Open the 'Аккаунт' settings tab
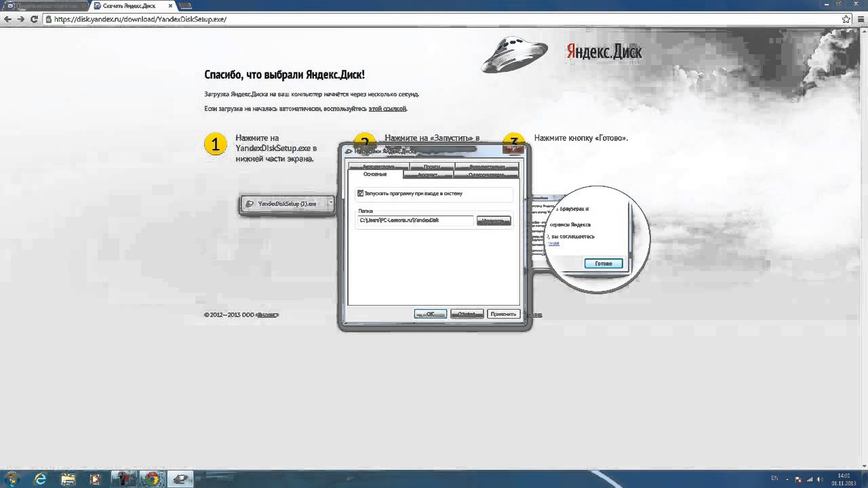 click(427, 175)
